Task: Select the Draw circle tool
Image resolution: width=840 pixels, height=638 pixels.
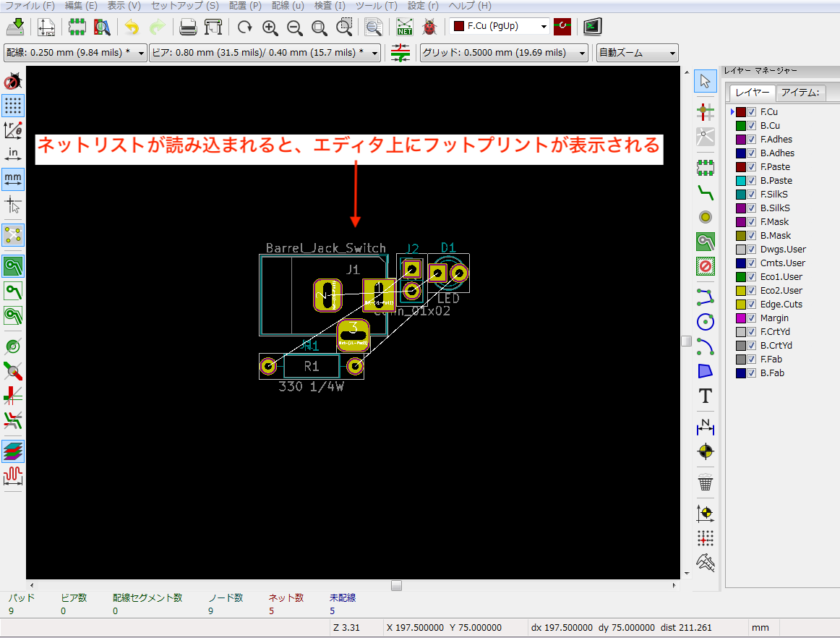Action: pyautogui.click(x=705, y=322)
